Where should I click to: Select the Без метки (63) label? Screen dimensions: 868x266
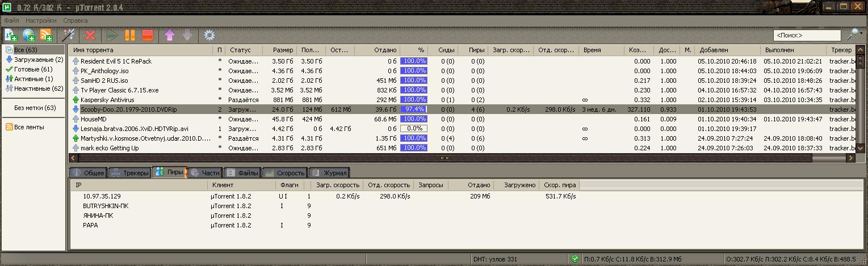pyautogui.click(x=35, y=108)
